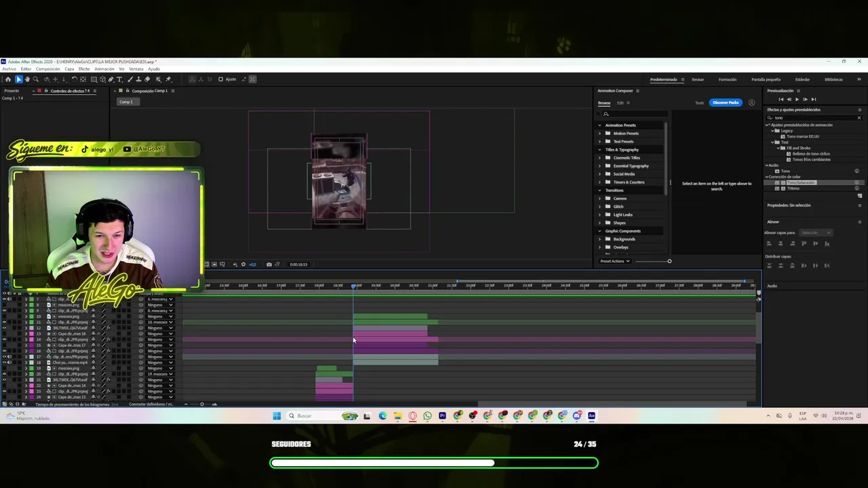Select the Brush tool

[130, 79]
